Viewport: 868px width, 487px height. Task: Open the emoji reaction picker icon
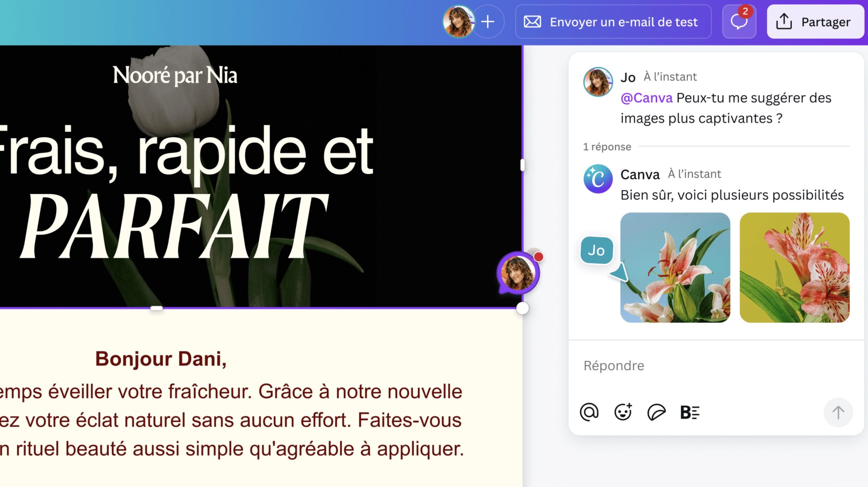click(x=623, y=412)
